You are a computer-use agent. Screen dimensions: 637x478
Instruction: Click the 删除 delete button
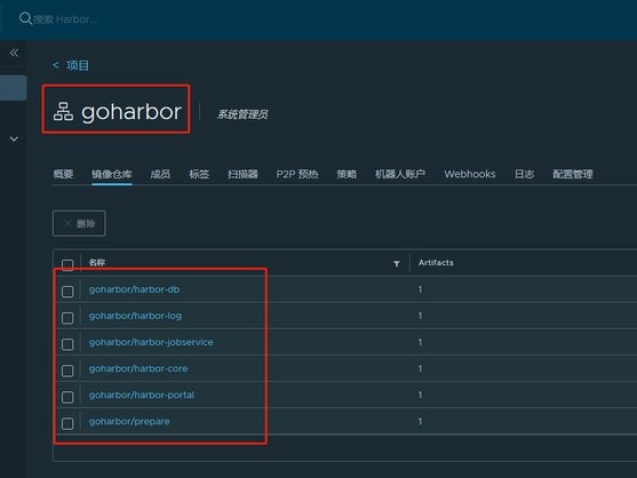coord(79,223)
